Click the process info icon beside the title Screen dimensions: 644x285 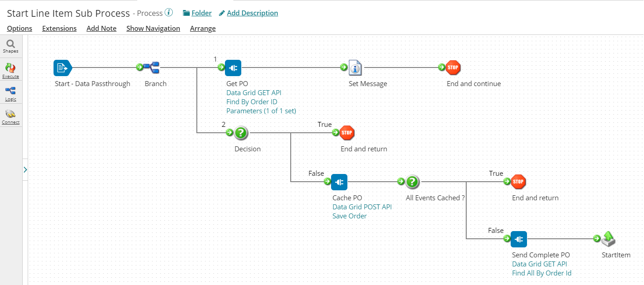click(169, 13)
